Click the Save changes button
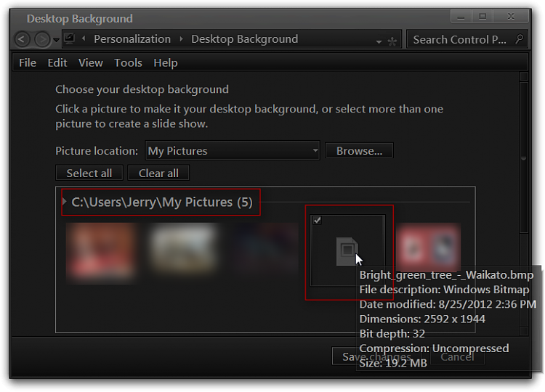Viewport: 545px width, 392px height. (x=376, y=356)
